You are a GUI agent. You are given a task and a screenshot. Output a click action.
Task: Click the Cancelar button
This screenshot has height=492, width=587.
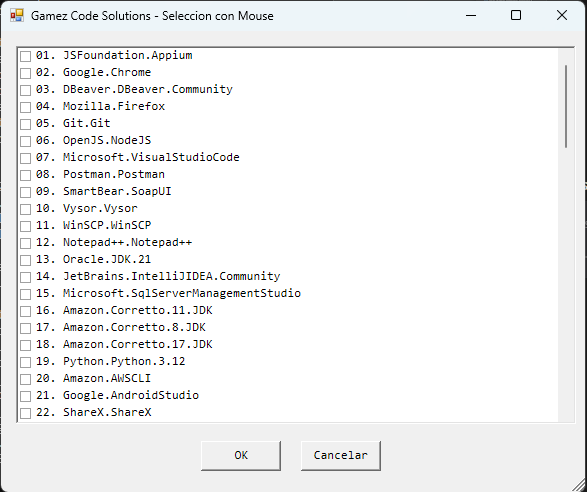(341, 455)
